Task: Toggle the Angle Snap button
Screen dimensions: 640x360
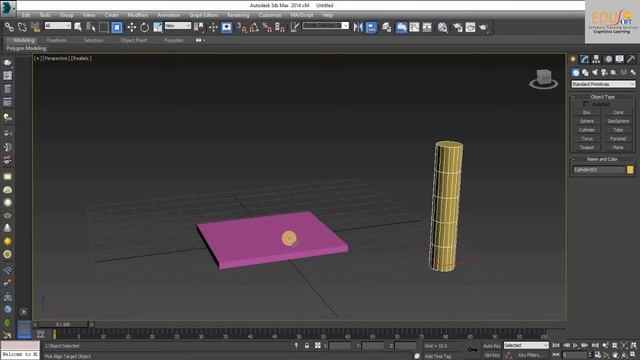Action: click(254, 27)
